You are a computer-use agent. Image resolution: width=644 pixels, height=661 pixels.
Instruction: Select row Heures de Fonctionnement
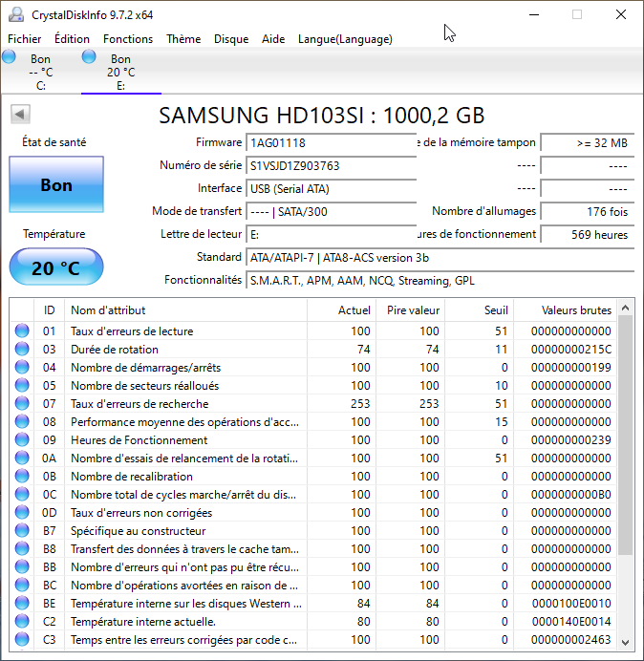coord(313,439)
